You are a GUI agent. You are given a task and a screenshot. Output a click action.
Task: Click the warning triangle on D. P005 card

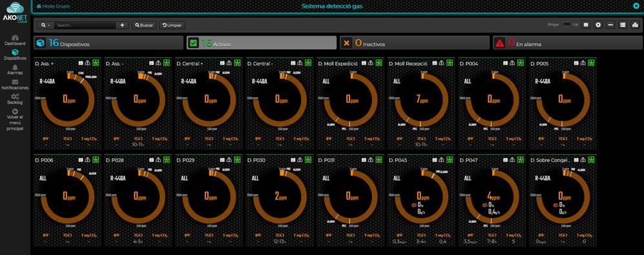click(583, 63)
